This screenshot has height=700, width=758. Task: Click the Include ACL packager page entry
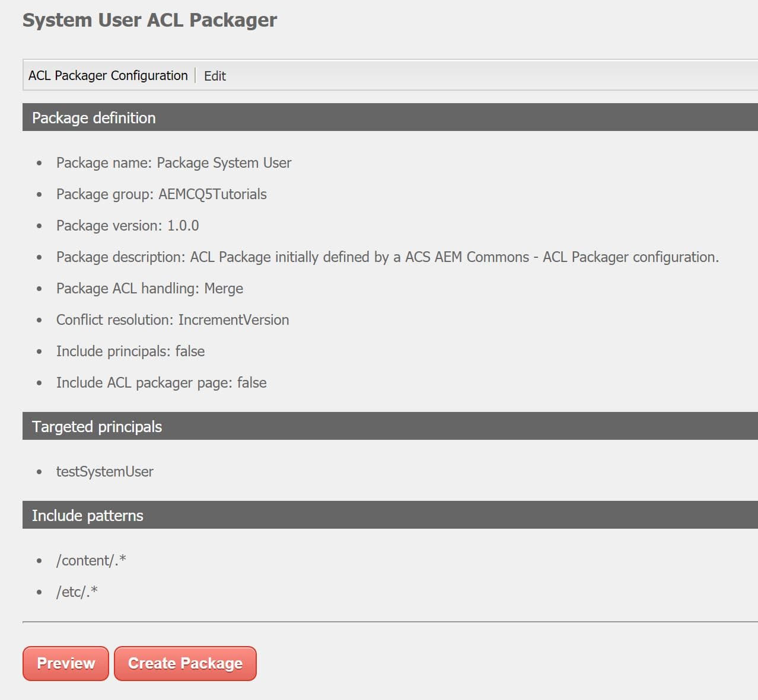(161, 382)
